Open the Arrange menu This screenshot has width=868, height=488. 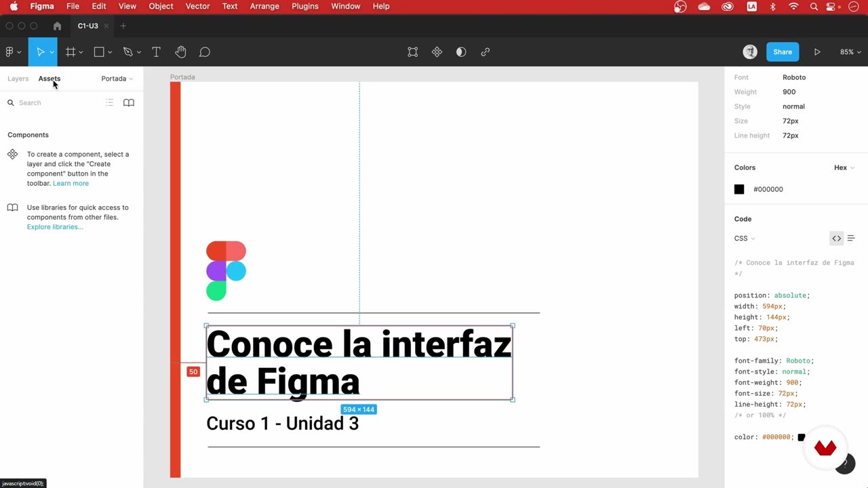tap(264, 6)
